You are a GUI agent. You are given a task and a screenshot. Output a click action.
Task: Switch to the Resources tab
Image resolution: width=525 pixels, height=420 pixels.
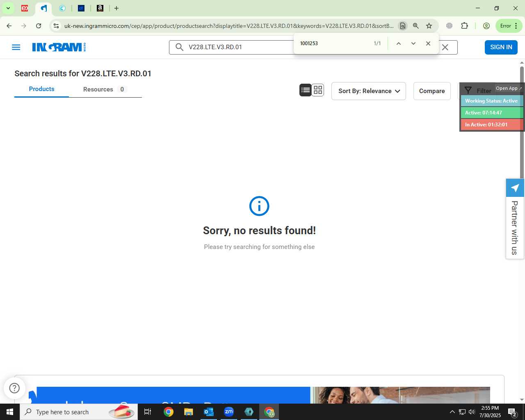click(105, 89)
